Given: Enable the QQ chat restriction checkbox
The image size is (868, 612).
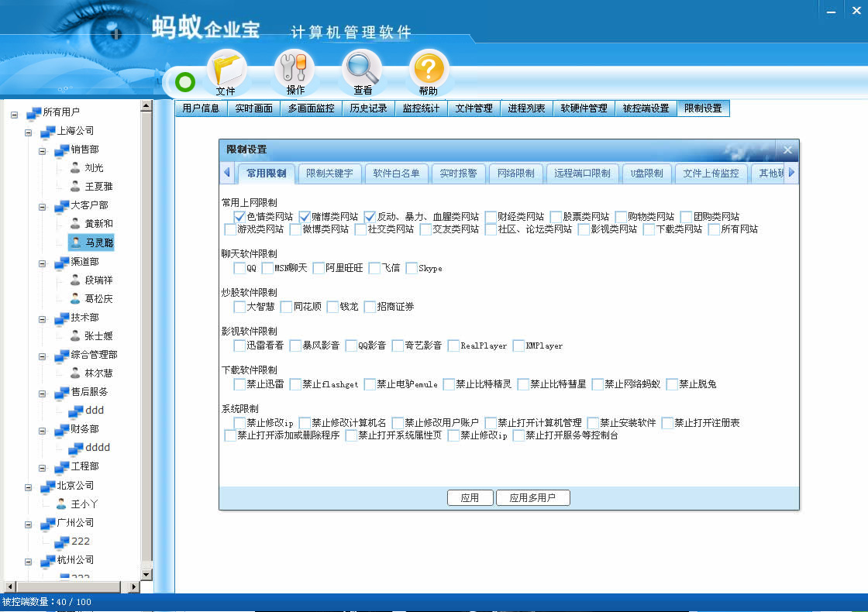Looking at the screenshot, I should 239,268.
